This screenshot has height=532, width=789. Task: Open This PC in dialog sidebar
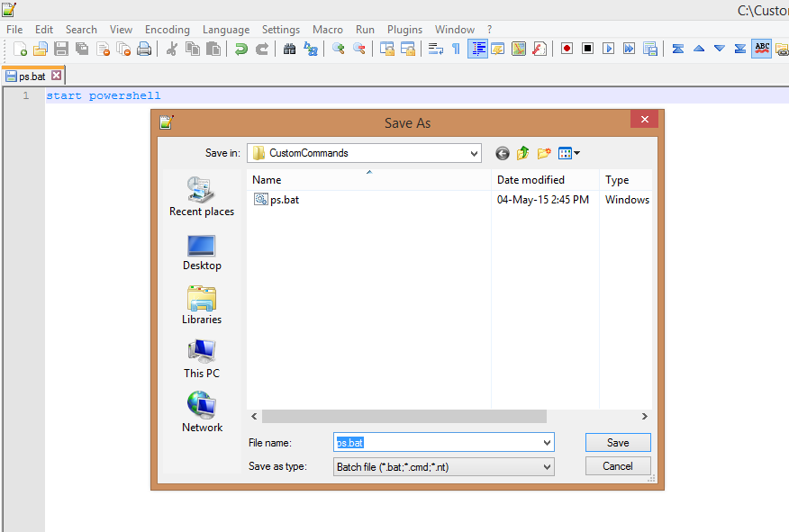click(x=202, y=359)
